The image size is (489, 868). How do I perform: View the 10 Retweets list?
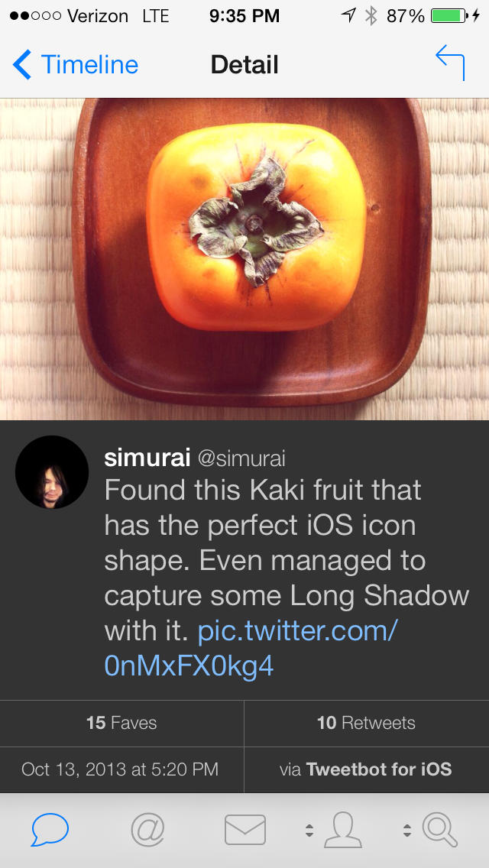(x=366, y=723)
